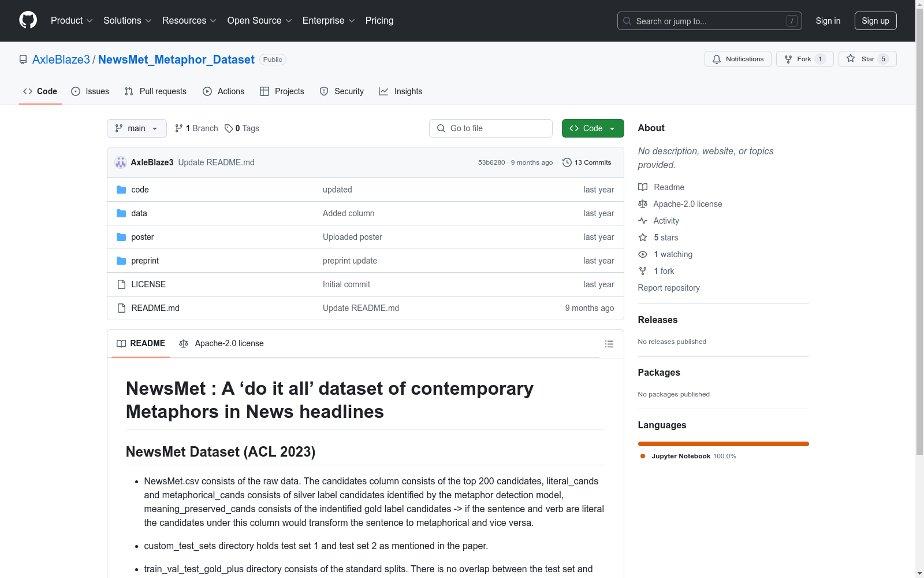
Task: Switch to the Insights tab
Action: [401, 91]
